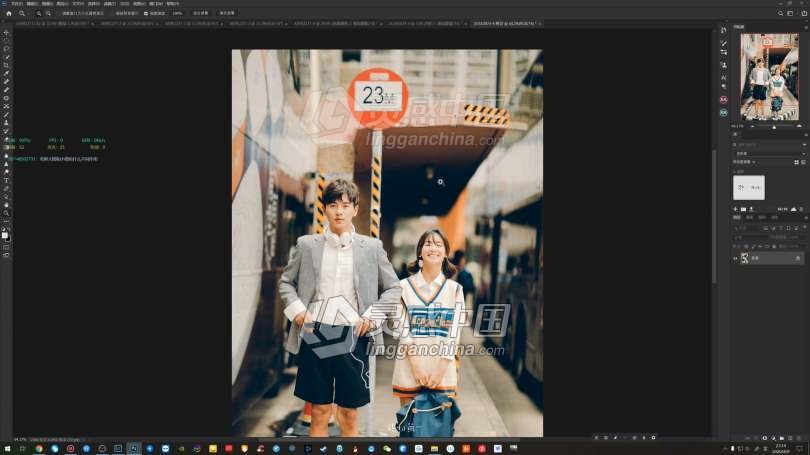
Task: Click the library item thumbnail
Action: 749,187
